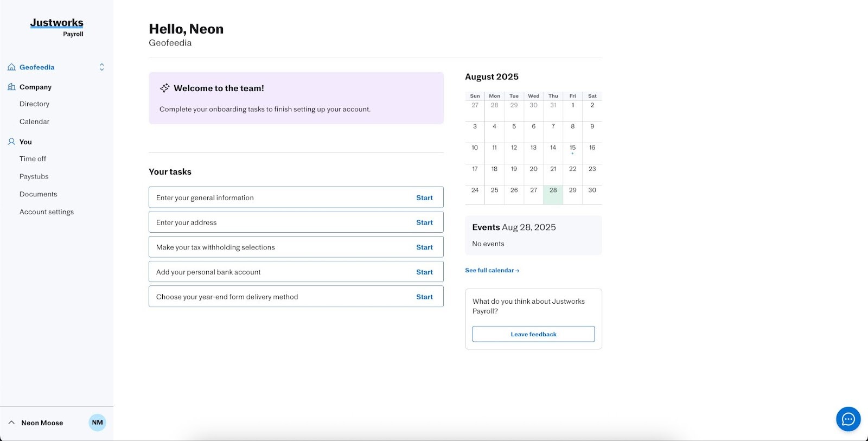
Task: Start adding your personal bank account
Action: pyautogui.click(x=424, y=272)
